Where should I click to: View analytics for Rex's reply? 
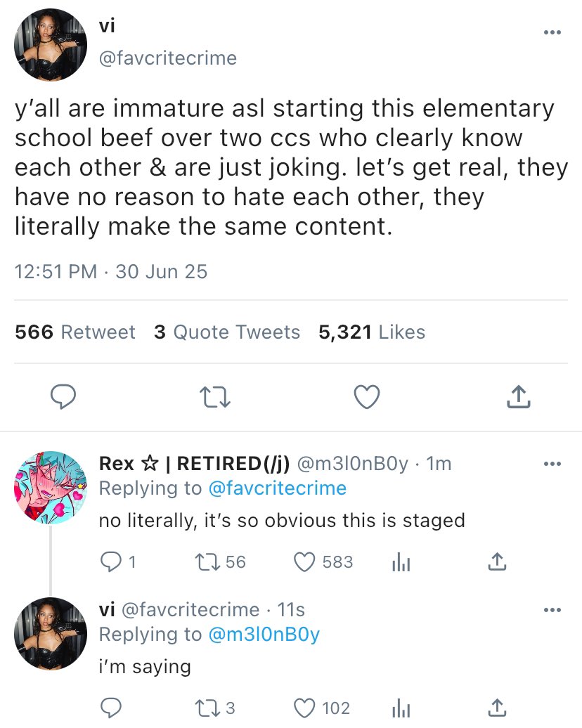(x=401, y=561)
